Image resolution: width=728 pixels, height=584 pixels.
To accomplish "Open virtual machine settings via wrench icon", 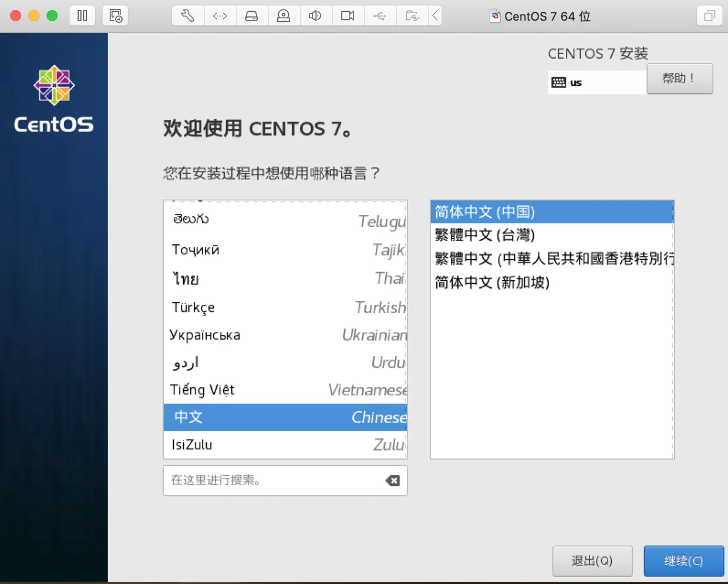I will [x=187, y=16].
